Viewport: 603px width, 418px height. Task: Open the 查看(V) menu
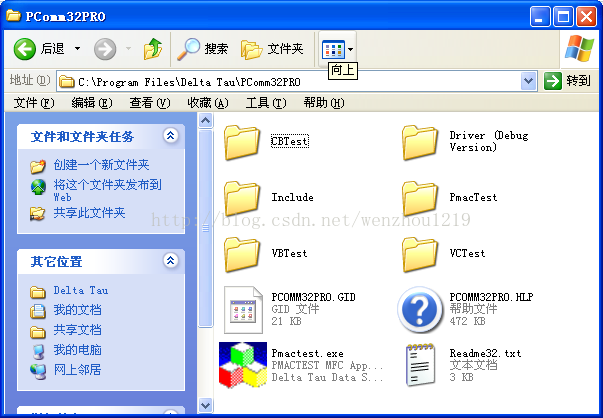[x=150, y=103]
